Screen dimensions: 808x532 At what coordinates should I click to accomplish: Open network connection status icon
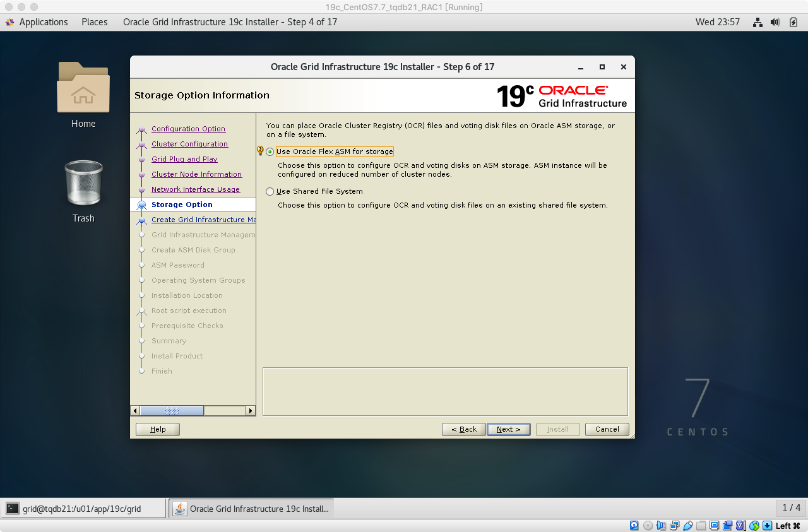757,22
